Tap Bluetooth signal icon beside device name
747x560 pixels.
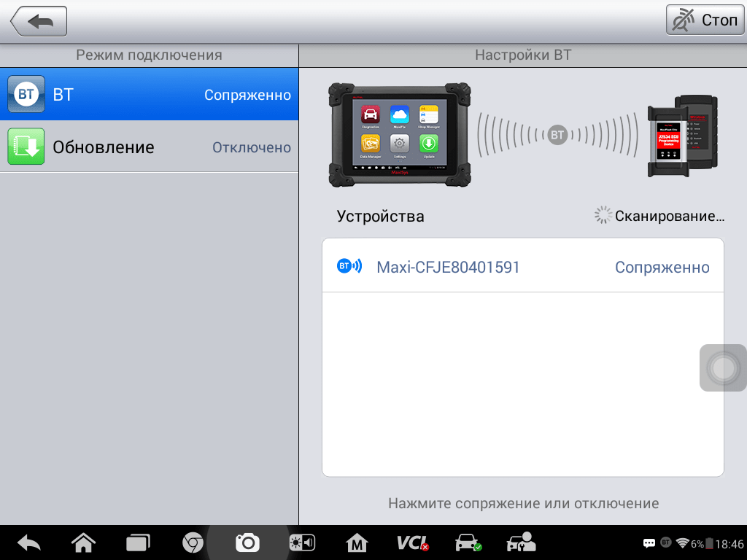(x=349, y=267)
